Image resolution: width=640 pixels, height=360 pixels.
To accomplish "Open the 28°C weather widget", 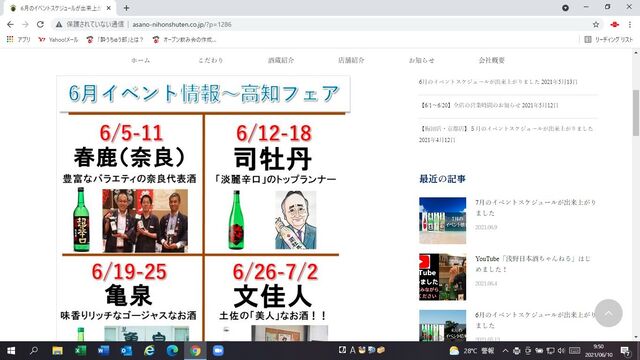I will click(x=472, y=351).
